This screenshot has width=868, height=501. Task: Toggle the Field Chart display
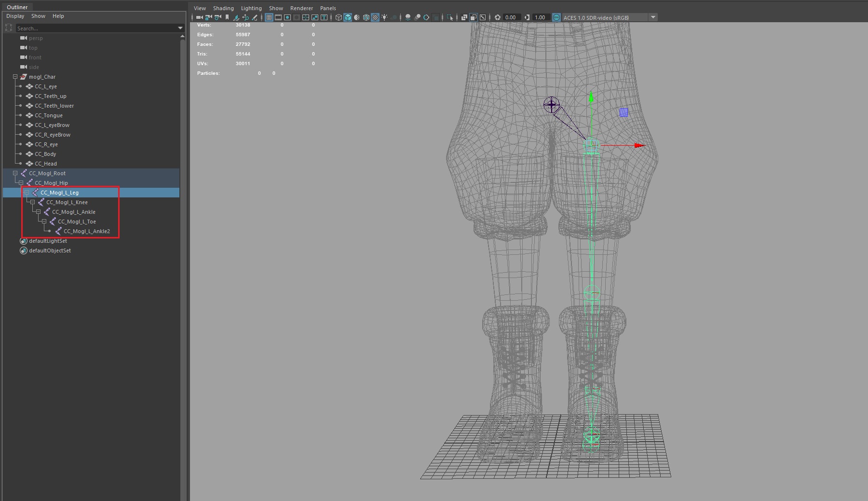pos(306,17)
